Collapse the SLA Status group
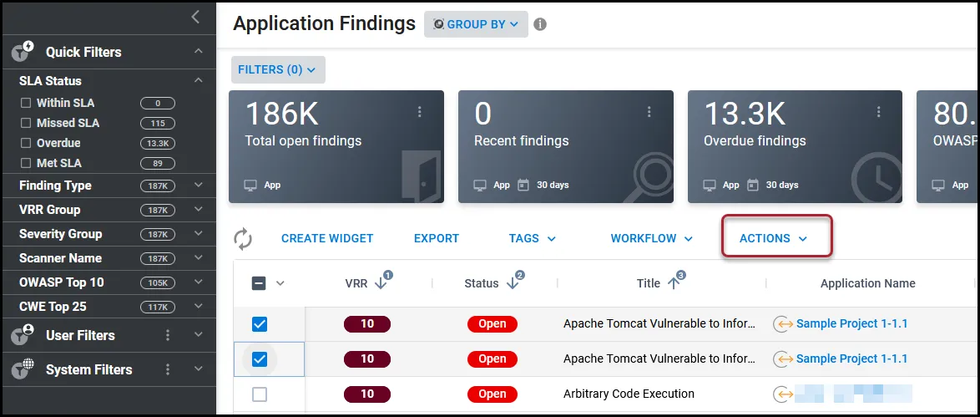The width and height of the screenshot is (980, 417). 198,80
